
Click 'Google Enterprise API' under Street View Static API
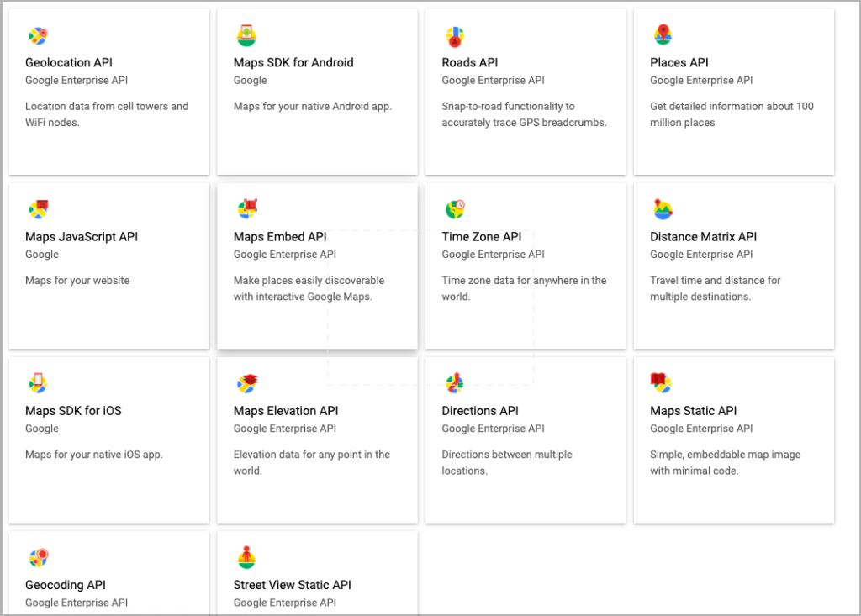click(x=284, y=603)
